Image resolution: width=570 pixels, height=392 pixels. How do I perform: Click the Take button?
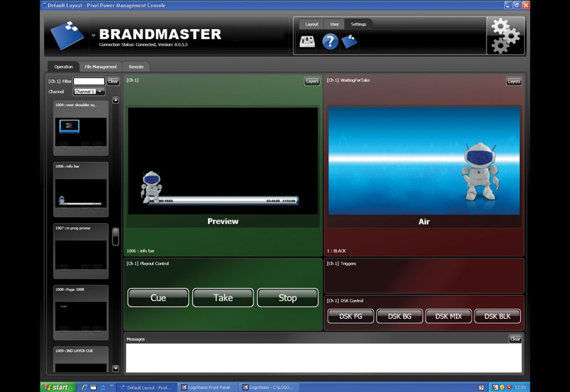pos(223,297)
